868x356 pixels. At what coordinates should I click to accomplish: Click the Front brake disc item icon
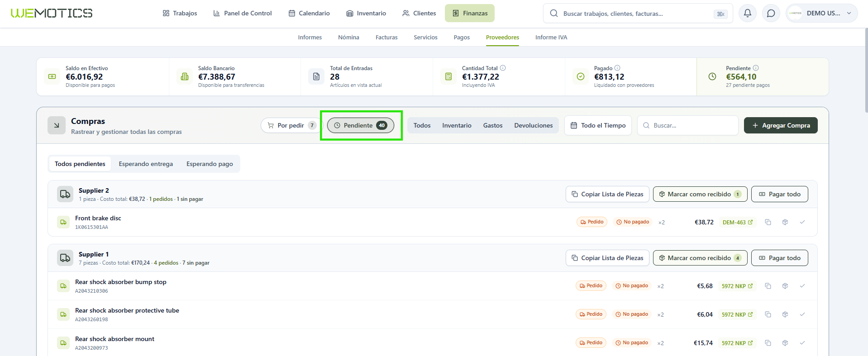coord(63,222)
